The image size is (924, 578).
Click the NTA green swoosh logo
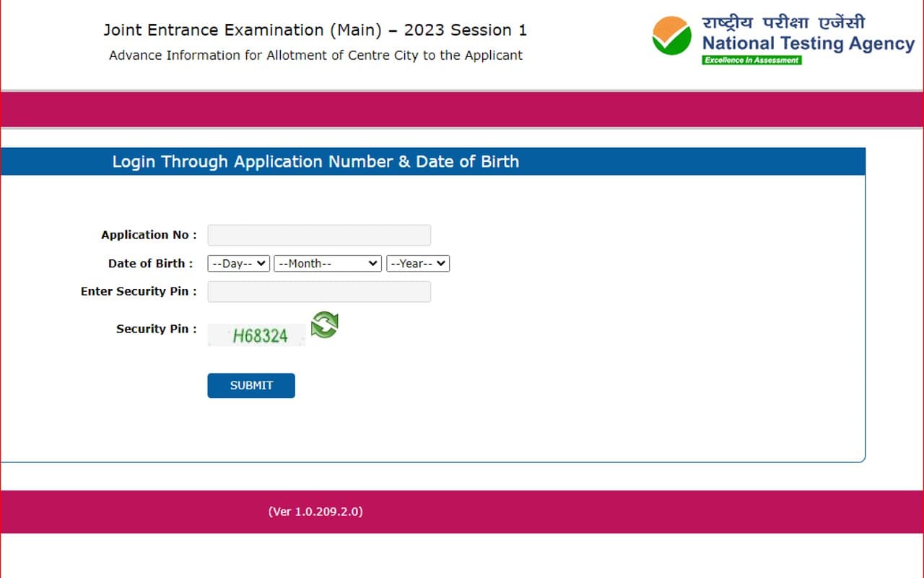(x=672, y=35)
